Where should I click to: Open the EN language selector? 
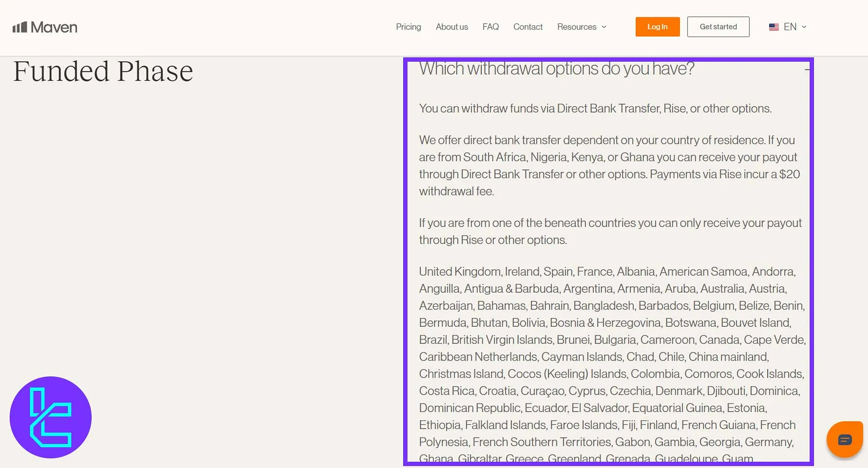pyautogui.click(x=789, y=27)
